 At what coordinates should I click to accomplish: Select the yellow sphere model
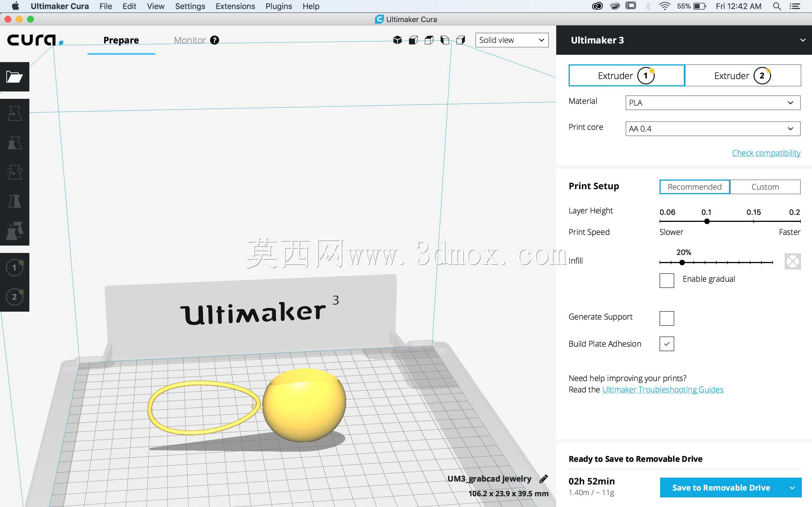(x=304, y=405)
